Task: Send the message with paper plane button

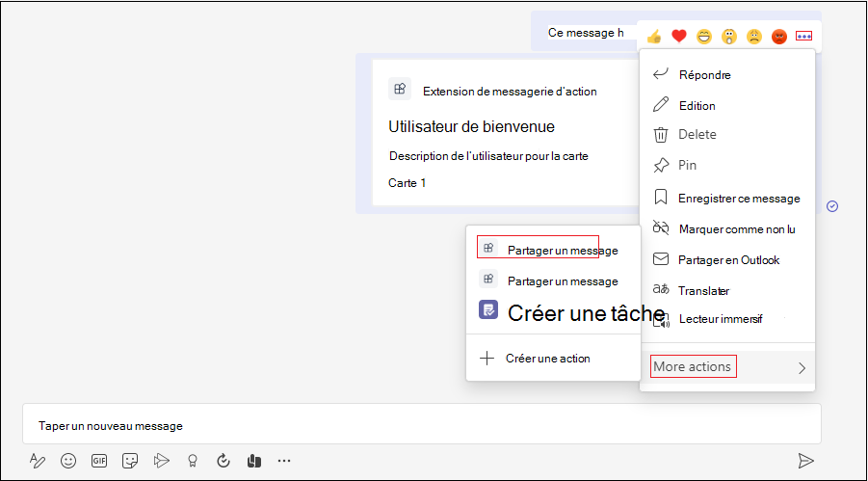Action: point(805,461)
